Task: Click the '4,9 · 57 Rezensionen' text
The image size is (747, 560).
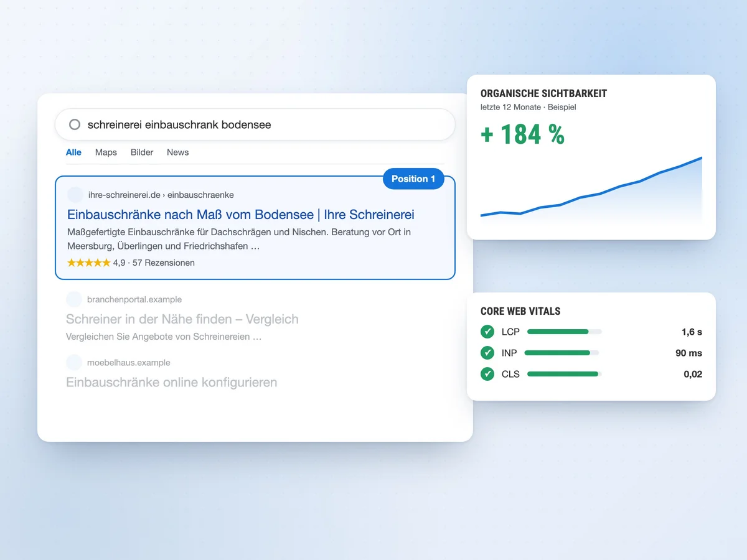Action: (154, 263)
